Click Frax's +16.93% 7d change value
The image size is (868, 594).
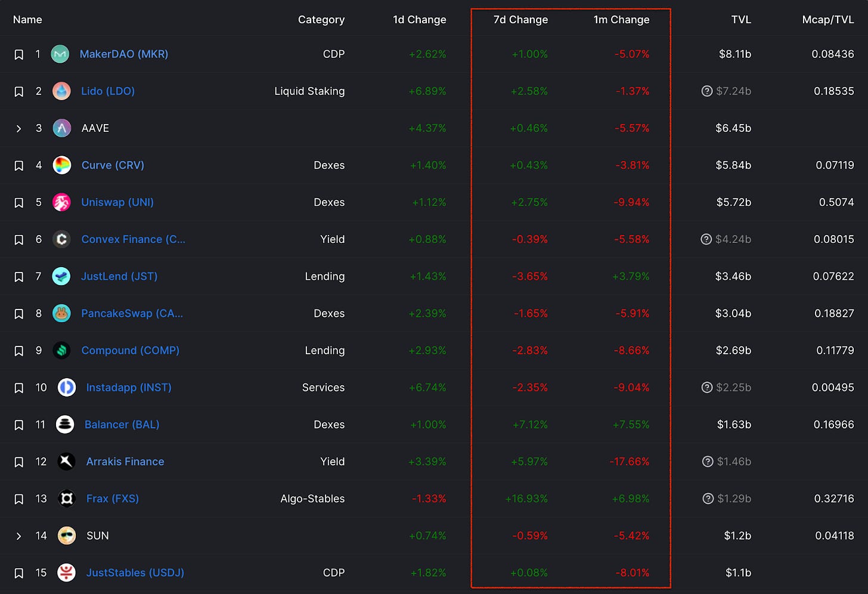[526, 499]
